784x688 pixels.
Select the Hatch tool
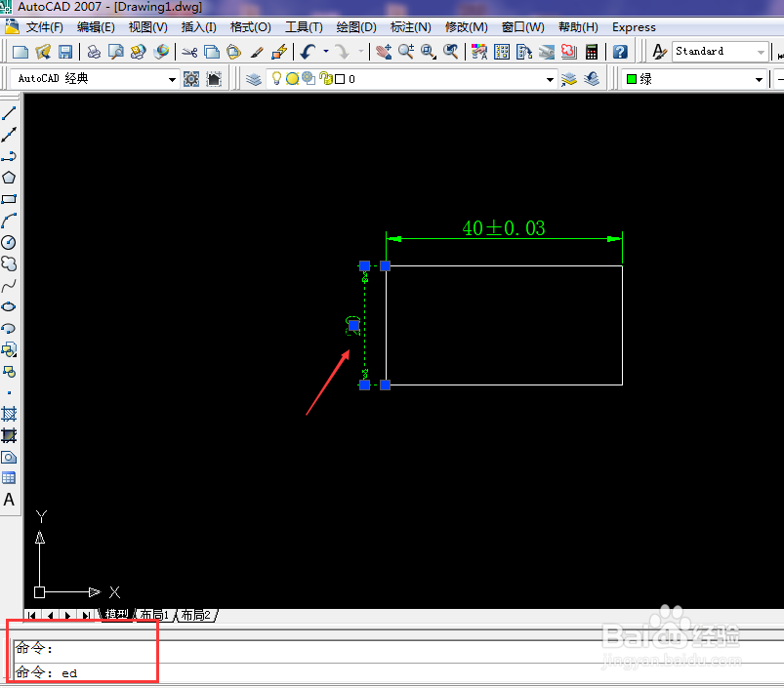tap(9, 414)
